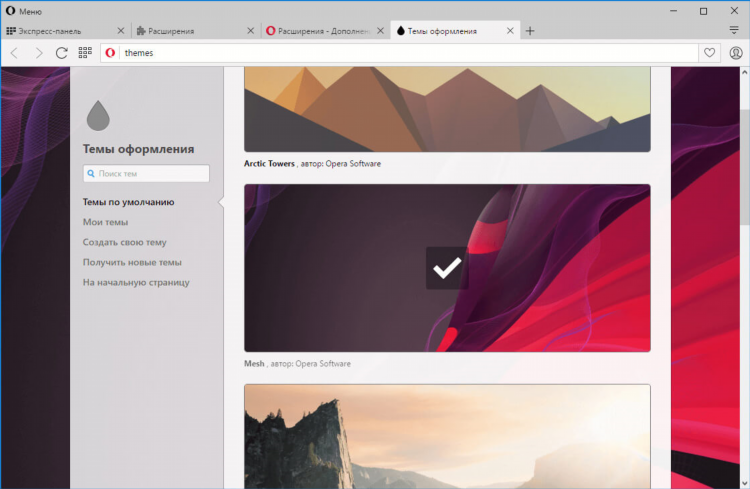Click the grey droplet themes logo
The height and width of the screenshot is (489, 750).
click(x=98, y=115)
